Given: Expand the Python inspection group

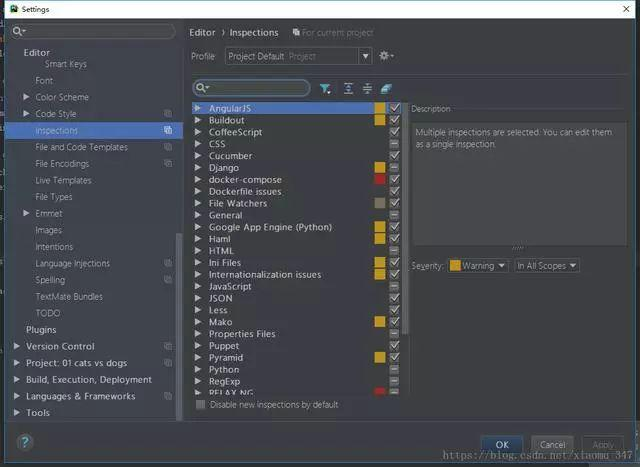Looking at the screenshot, I should tap(198, 369).
